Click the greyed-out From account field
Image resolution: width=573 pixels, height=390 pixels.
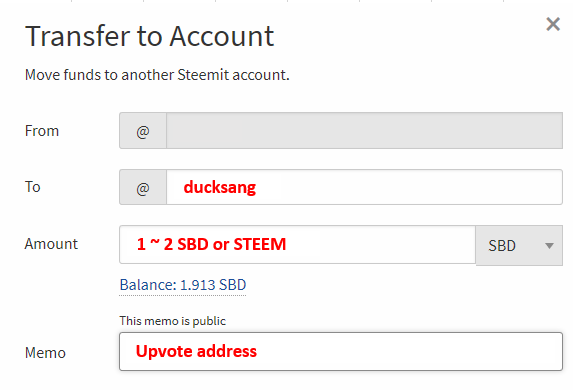pyautogui.click(x=364, y=131)
